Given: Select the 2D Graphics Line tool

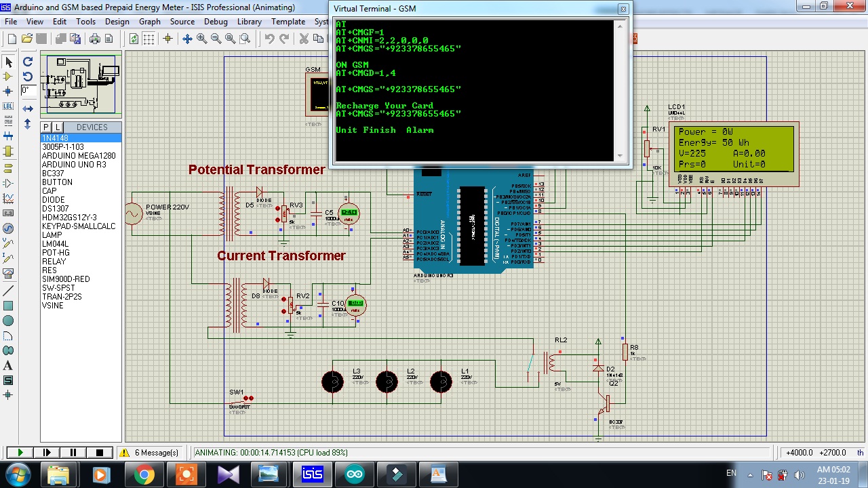Looking at the screenshot, I should (8, 291).
